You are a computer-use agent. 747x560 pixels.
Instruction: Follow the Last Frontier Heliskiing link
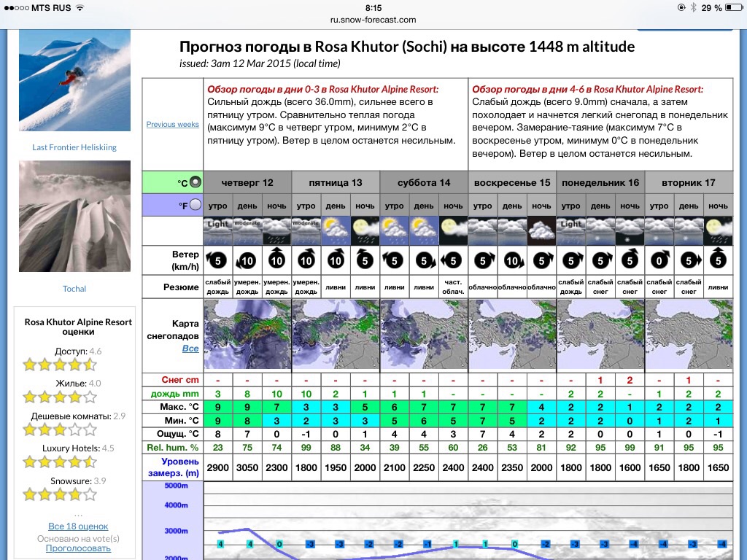click(x=74, y=147)
